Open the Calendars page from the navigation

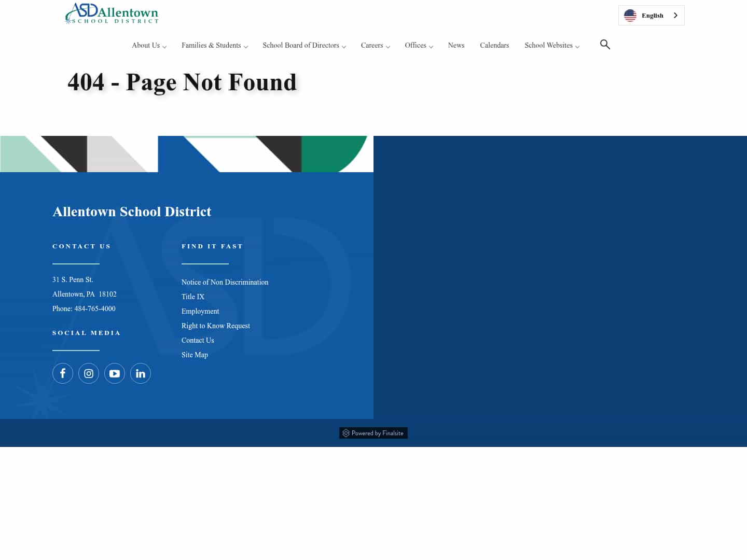coord(494,46)
